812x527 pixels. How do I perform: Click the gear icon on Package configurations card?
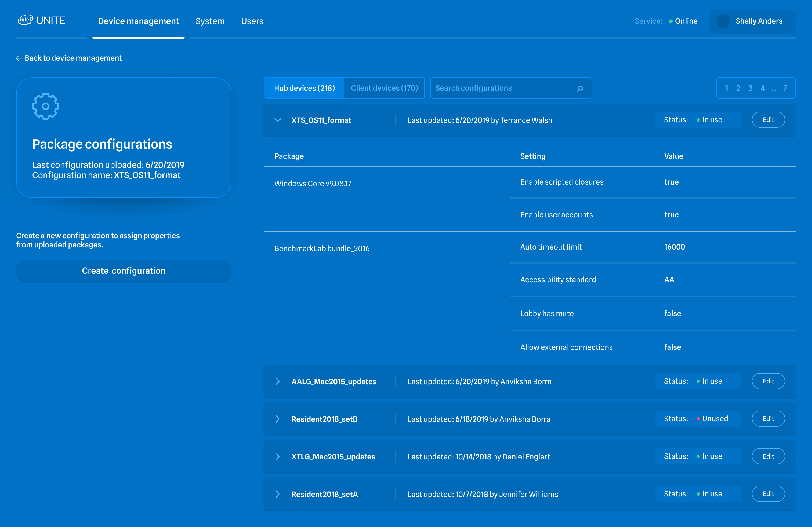[45, 106]
